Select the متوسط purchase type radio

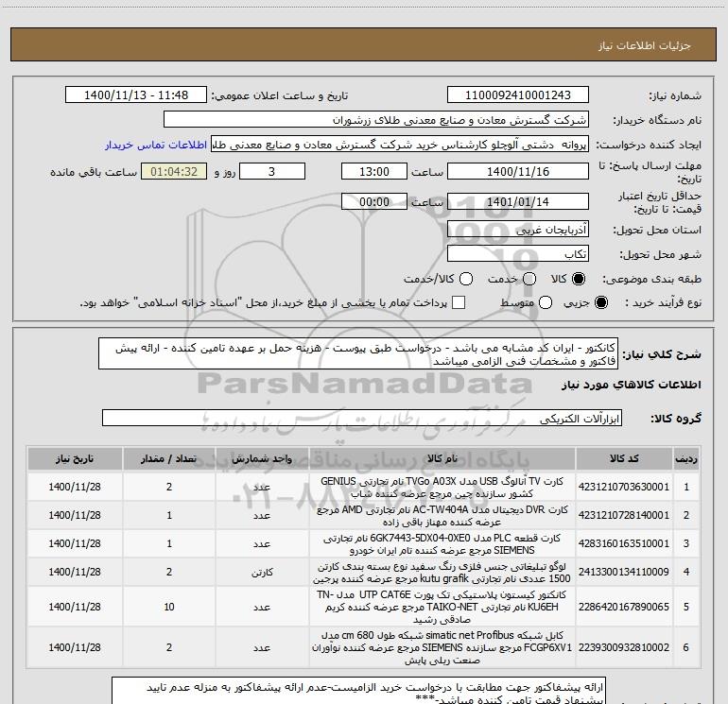tap(546, 302)
